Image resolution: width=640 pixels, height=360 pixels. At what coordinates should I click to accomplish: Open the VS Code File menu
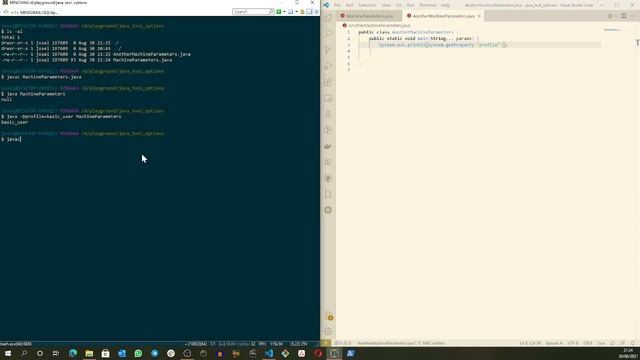tap(338, 5)
